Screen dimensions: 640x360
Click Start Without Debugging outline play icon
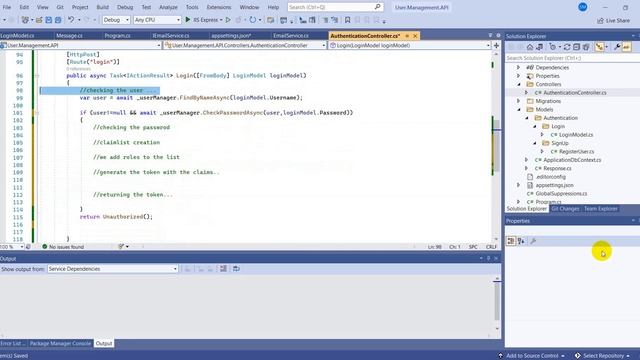228,20
